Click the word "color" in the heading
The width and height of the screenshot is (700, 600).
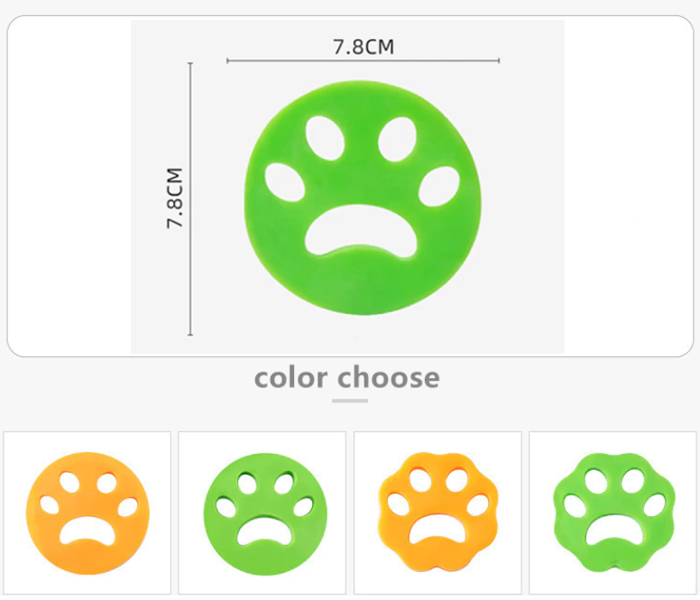[x=291, y=376]
